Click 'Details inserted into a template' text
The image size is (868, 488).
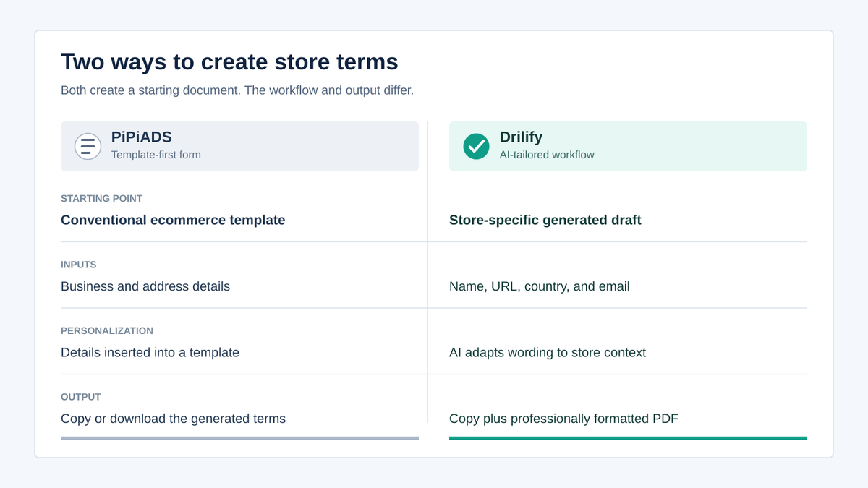pyautogui.click(x=150, y=353)
